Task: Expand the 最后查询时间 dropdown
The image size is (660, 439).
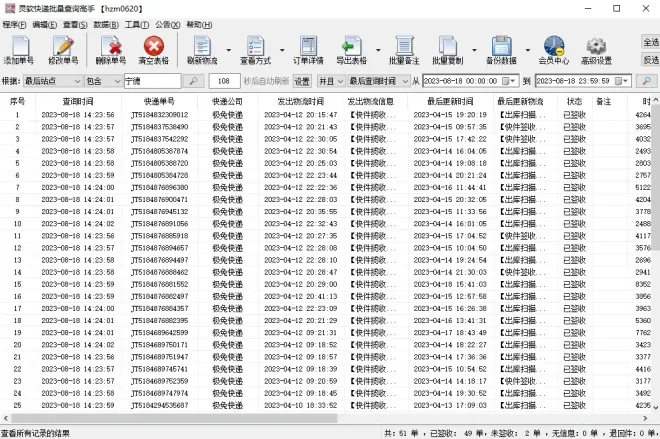Action: (402, 81)
